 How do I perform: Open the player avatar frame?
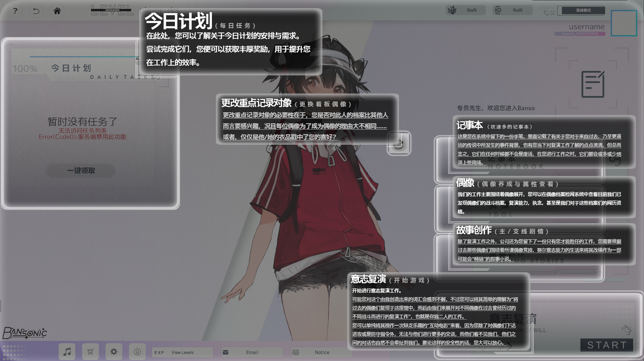[624, 23]
